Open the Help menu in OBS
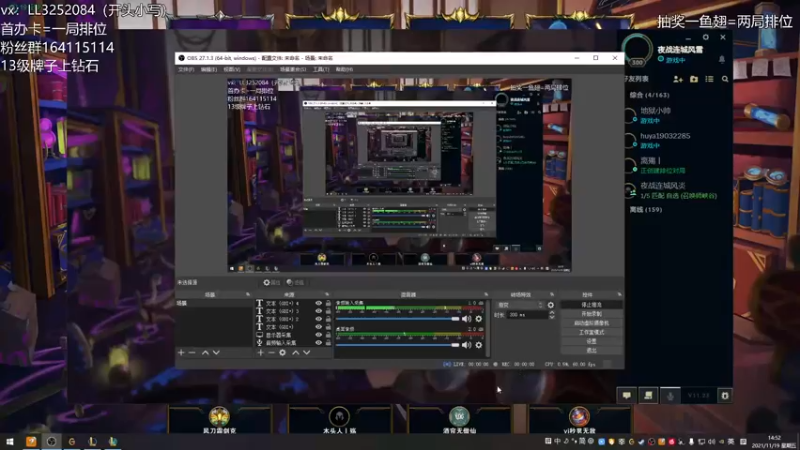Viewport: 800px width, 450px height. coord(344,69)
